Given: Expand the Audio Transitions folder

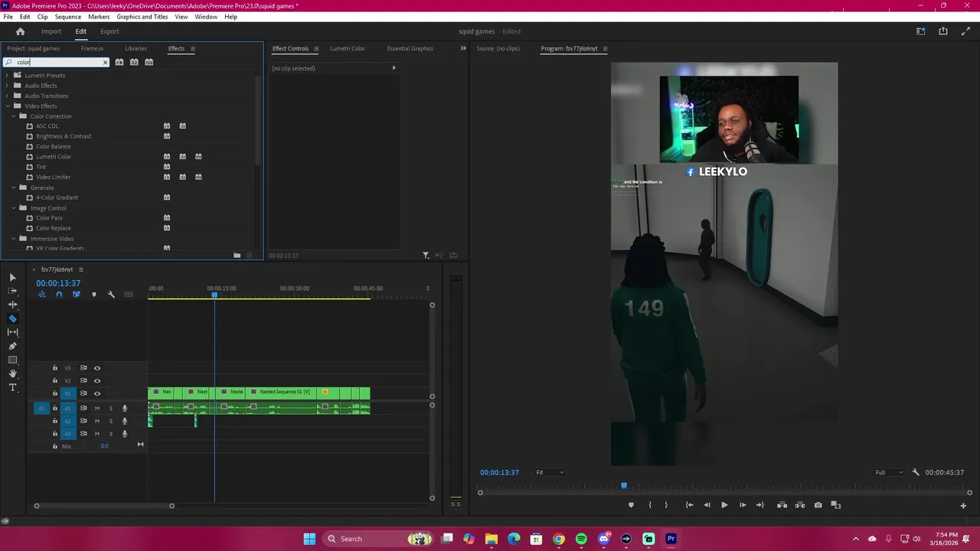Looking at the screenshot, I should click(x=7, y=96).
